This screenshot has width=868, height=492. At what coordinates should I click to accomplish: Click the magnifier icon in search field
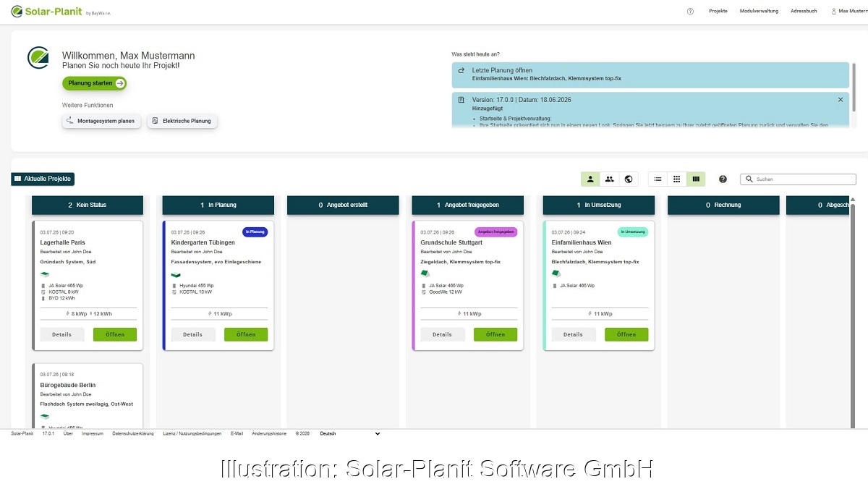coord(749,179)
